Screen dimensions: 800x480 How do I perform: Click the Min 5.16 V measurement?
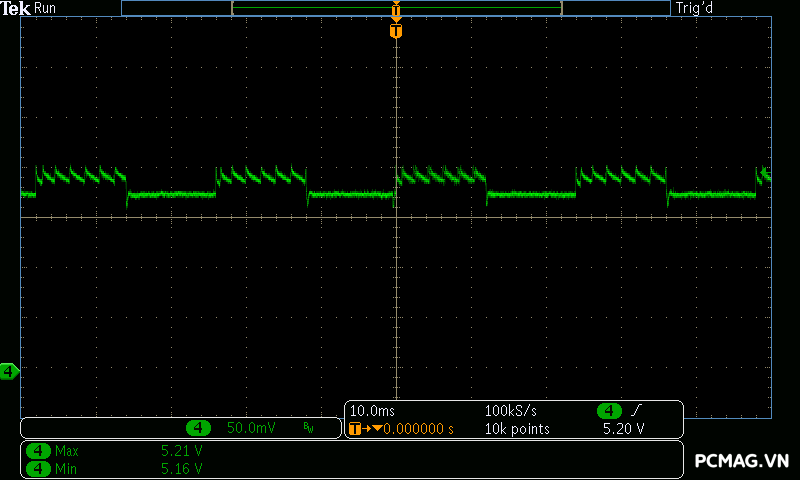pos(181,468)
